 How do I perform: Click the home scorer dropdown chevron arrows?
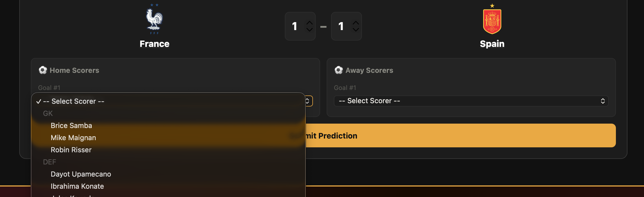pyautogui.click(x=308, y=101)
